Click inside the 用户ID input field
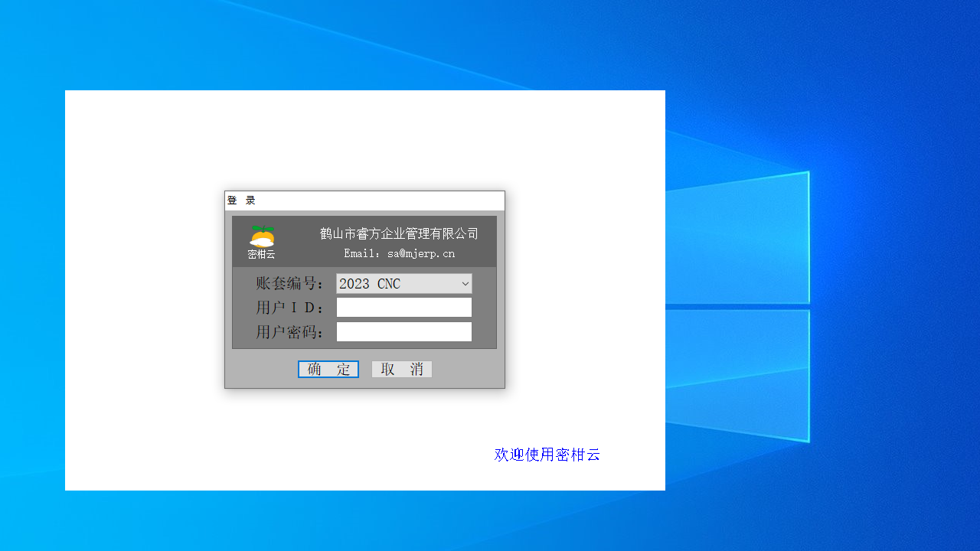The image size is (980, 551). point(403,307)
